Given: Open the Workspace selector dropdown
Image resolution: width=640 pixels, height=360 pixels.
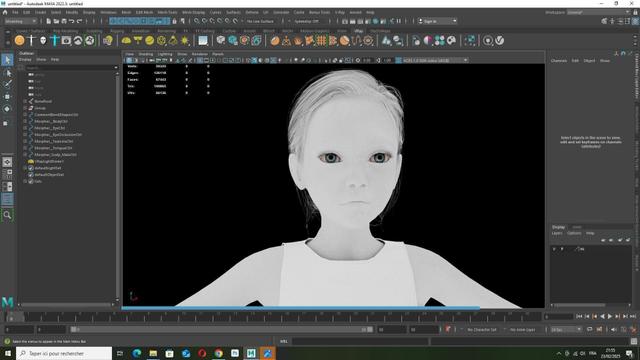Looking at the screenshot, I should click(x=598, y=12).
